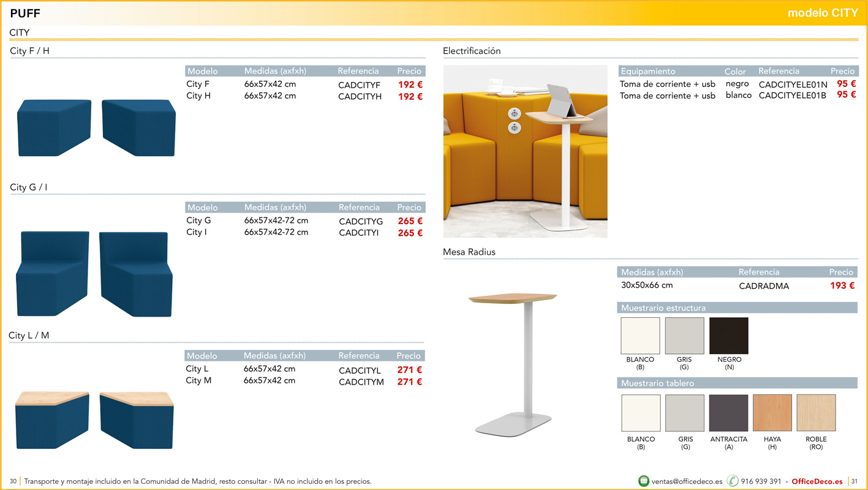The image size is (868, 490).
Task: Click reference CADCITYG
Action: [x=361, y=222]
